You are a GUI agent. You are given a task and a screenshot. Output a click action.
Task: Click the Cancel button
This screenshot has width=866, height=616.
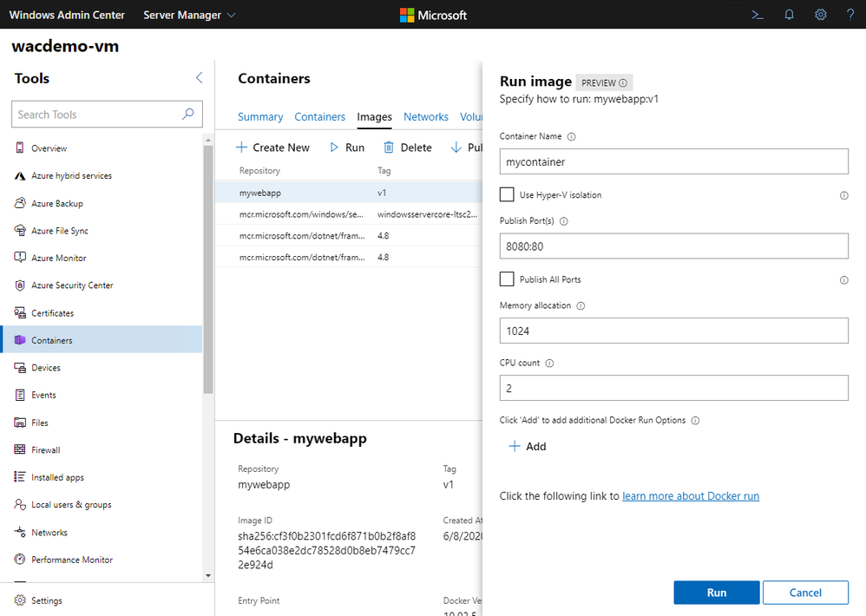tap(805, 593)
